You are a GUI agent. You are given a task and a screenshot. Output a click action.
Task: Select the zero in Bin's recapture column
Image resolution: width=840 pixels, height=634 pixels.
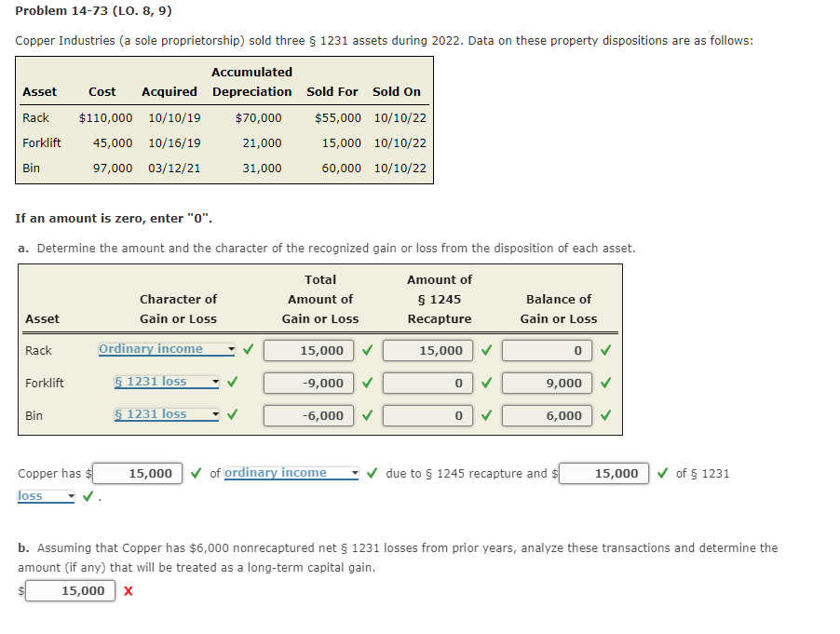pos(427,415)
